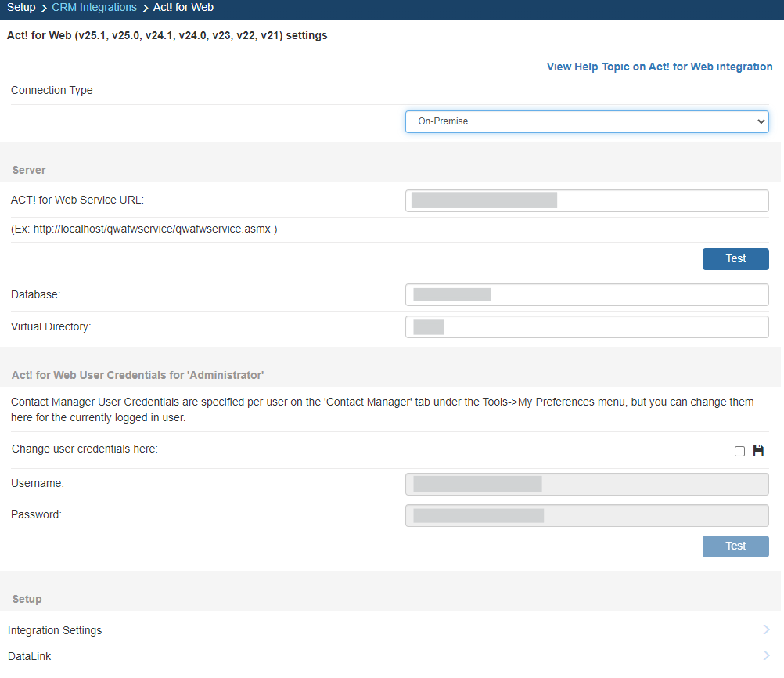This screenshot has height=678, width=784.
Task: Select Act! for Web breadcrumb item
Action: [183, 8]
